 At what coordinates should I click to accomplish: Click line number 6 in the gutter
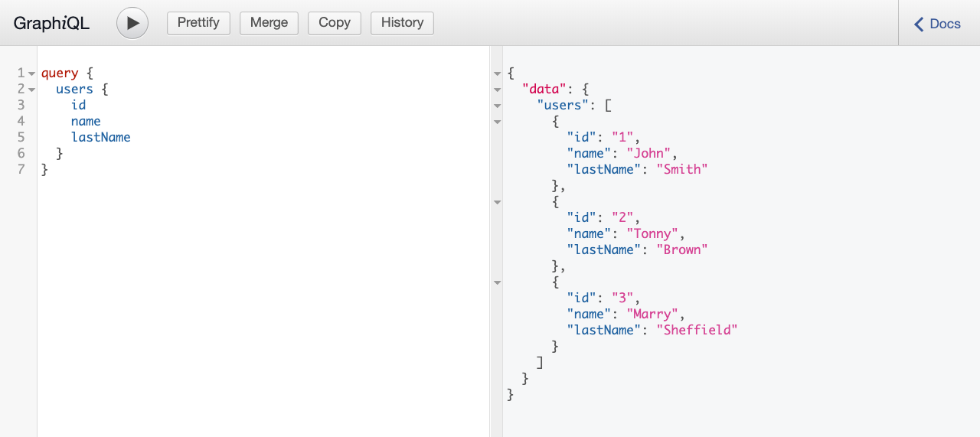tap(21, 154)
